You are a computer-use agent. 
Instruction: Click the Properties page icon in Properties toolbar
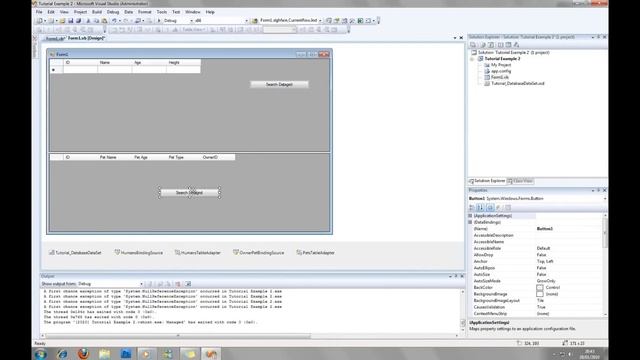point(508,207)
